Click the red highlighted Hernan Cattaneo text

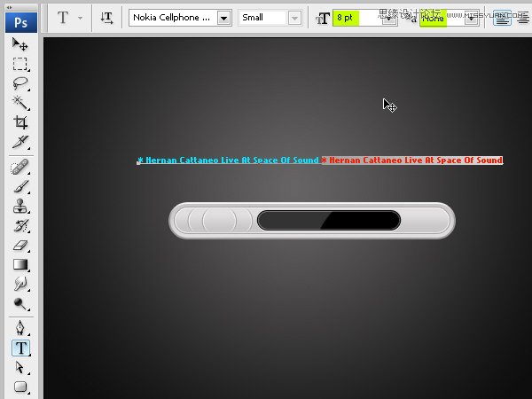click(x=412, y=160)
